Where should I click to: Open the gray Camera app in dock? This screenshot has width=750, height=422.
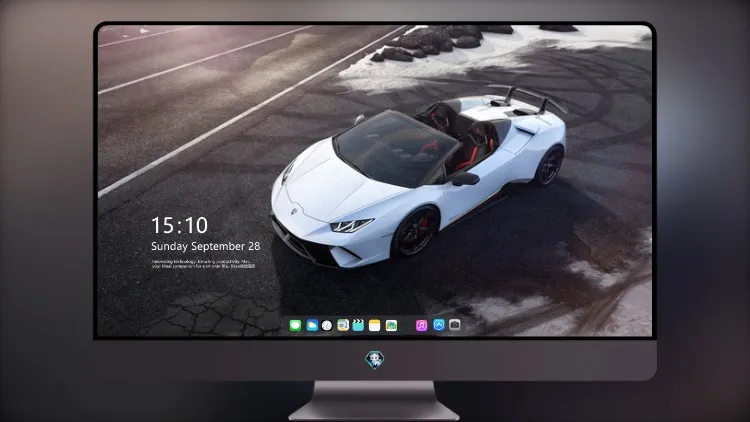455,325
